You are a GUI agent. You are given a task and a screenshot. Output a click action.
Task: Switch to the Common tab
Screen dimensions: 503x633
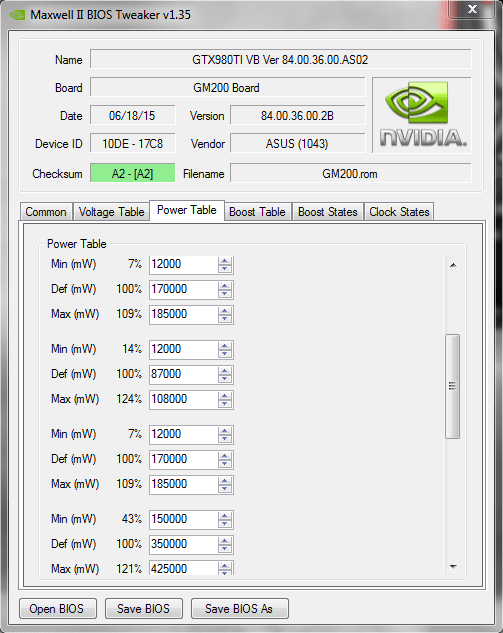[x=46, y=212]
